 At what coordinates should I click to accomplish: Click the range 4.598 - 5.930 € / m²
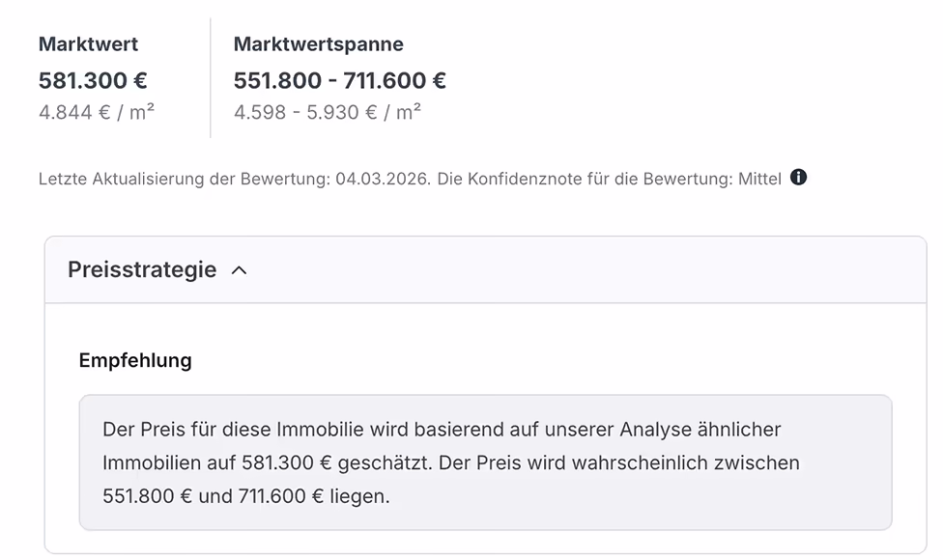327,112
